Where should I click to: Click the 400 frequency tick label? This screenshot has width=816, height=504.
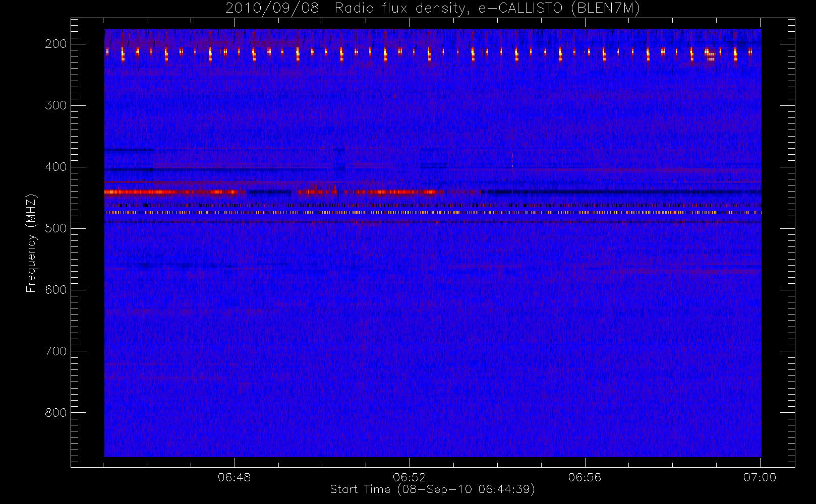pyautogui.click(x=55, y=167)
